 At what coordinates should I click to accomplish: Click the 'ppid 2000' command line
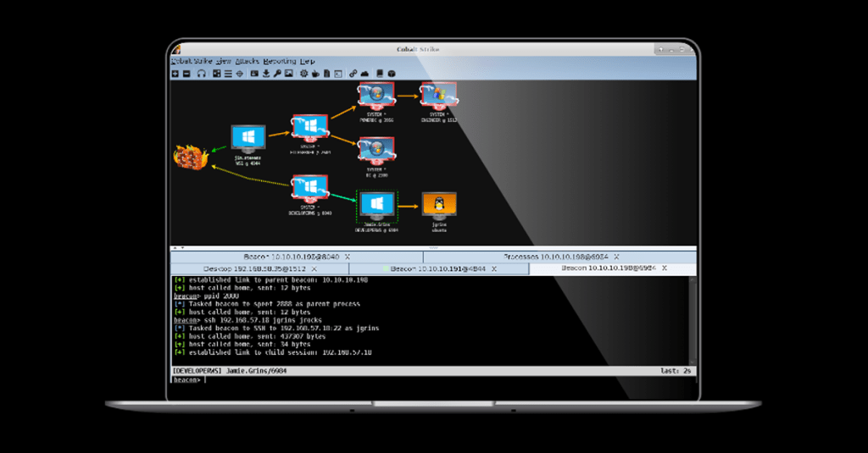pyautogui.click(x=206, y=296)
